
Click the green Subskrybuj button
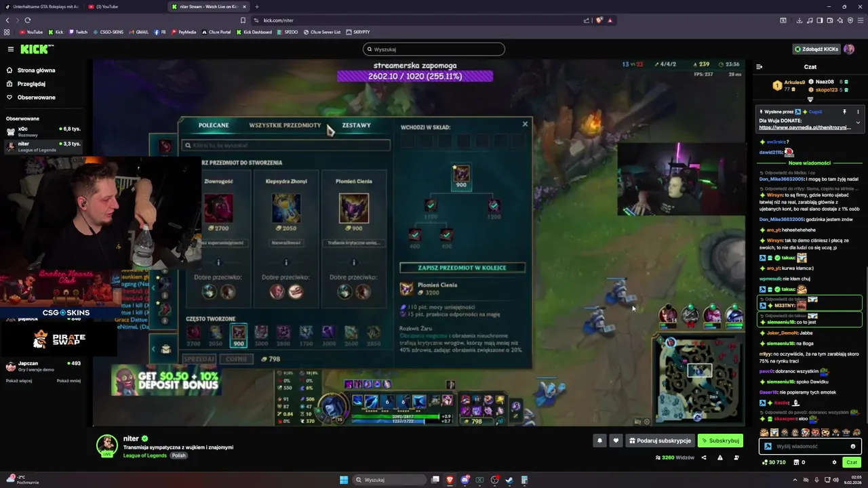pos(720,441)
